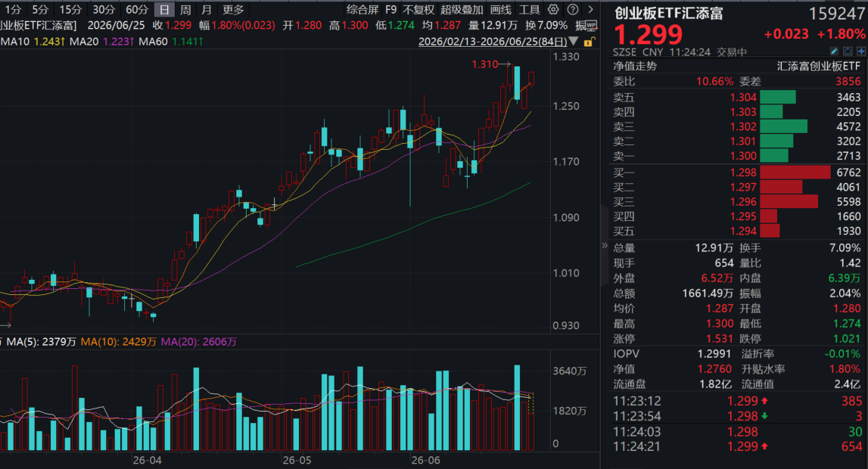Show more toolbar options via right arrow
This screenshot has width=868, height=469.
click(x=591, y=9)
